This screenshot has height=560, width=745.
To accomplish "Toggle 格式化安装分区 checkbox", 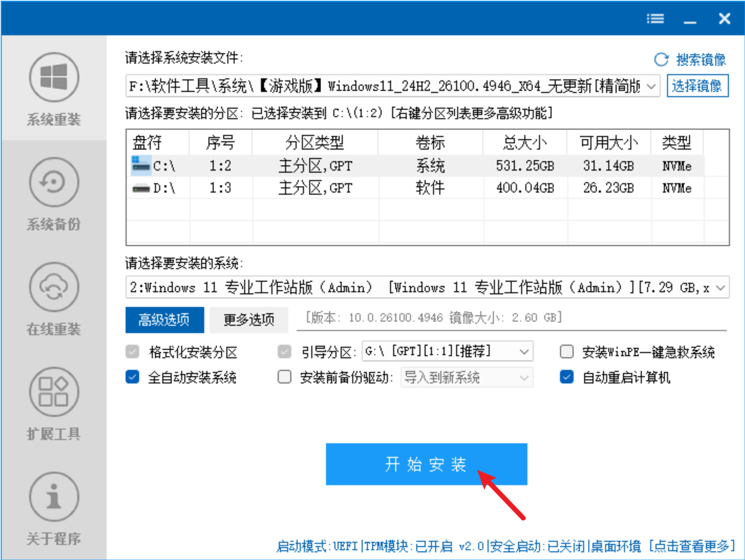I will (132, 352).
